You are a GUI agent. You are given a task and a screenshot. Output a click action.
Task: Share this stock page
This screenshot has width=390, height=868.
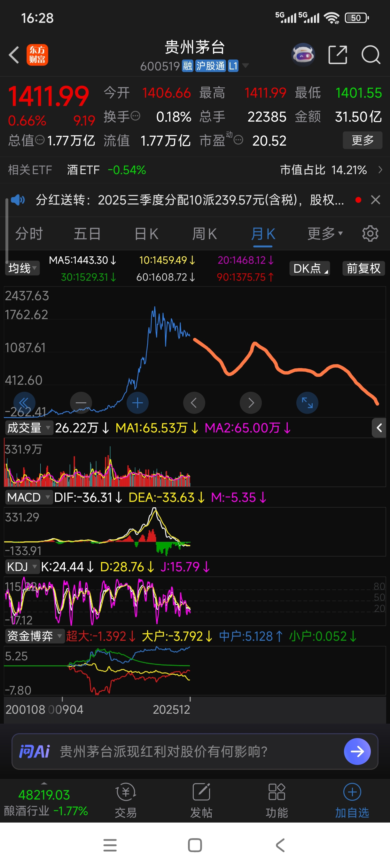click(x=338, y=55)
